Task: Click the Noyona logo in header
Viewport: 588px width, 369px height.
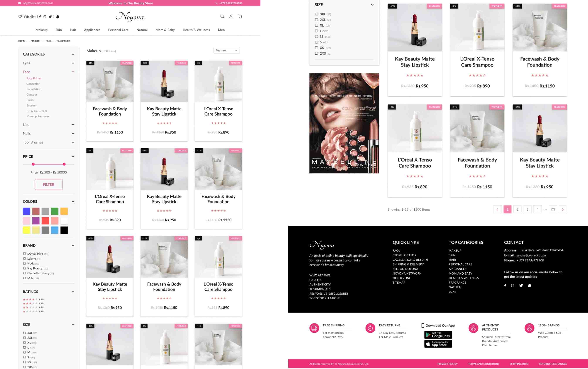Action: (130, 17)
